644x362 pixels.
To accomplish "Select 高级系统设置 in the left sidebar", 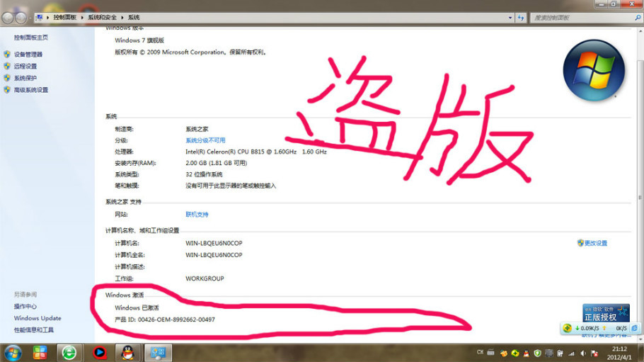I will click(x=31, y=91).
